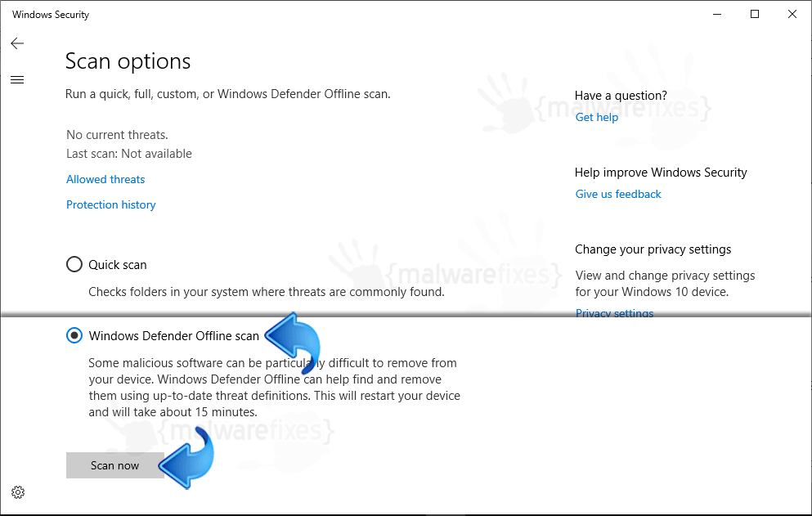Open the Privacy settings link
This screenshot has width=812, height=516.
[614, 313]
